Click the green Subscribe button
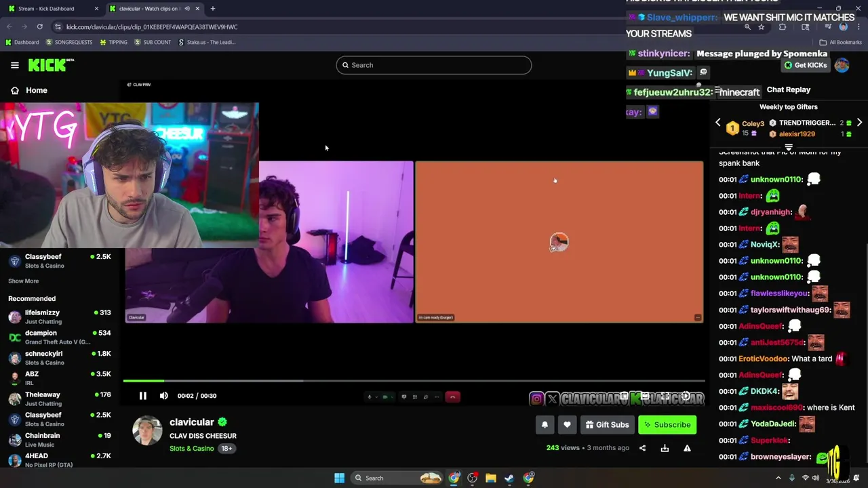The image size is (868, 488). pyautogui.click(x=667, y=425)
